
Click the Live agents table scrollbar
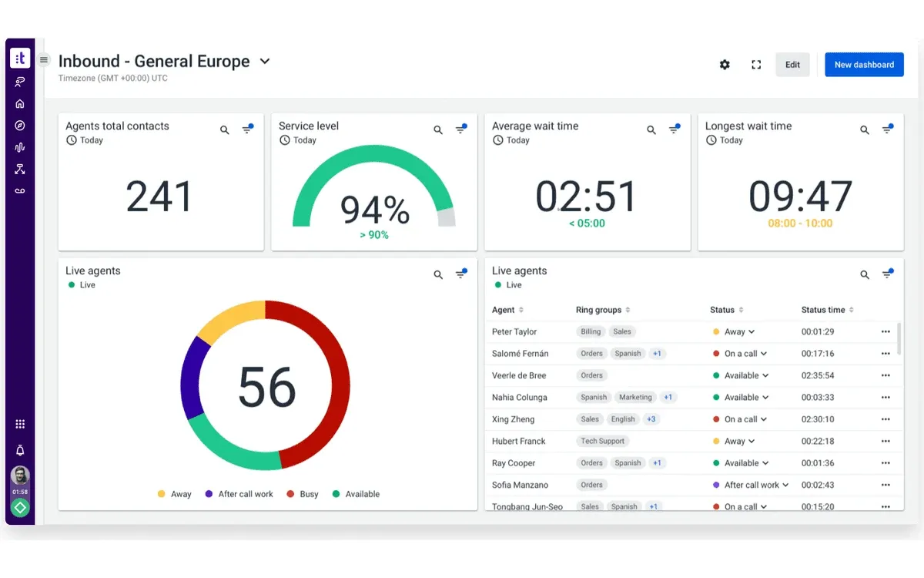tap(899, 338)
